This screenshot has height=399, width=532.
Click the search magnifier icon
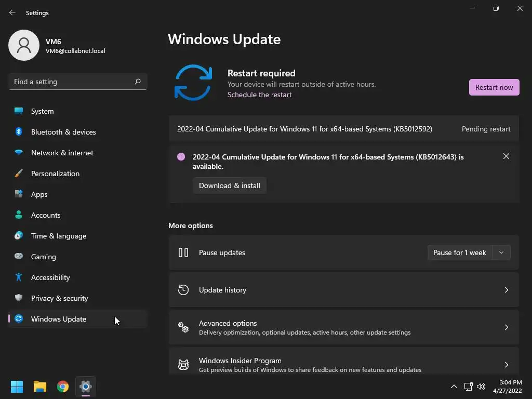138,82
